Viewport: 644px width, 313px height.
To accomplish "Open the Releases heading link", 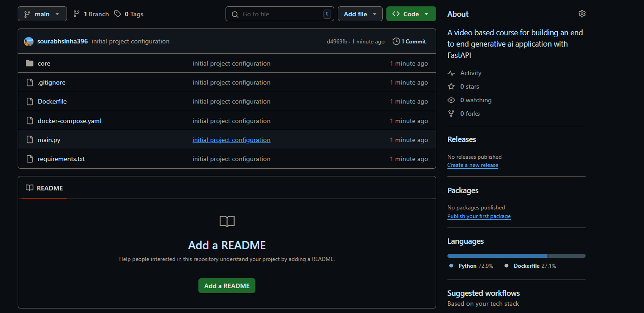I will [461, 139].
